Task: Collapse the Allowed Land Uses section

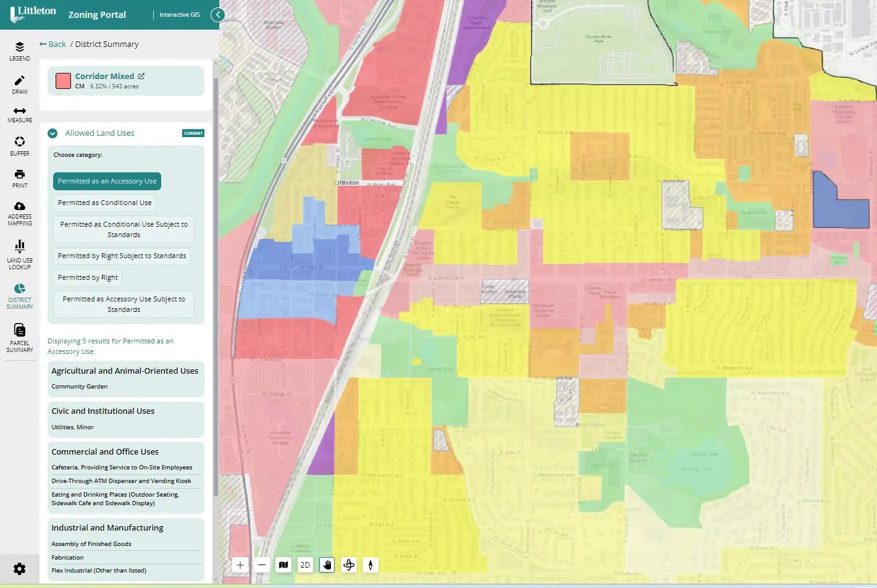Action: (x=52, y=133)
